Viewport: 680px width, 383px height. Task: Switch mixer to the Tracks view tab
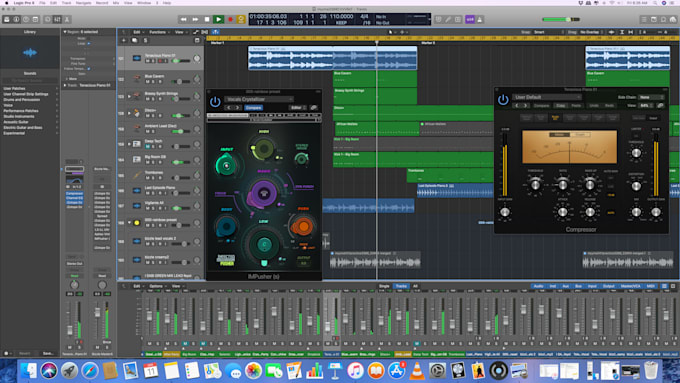[401, 286]
